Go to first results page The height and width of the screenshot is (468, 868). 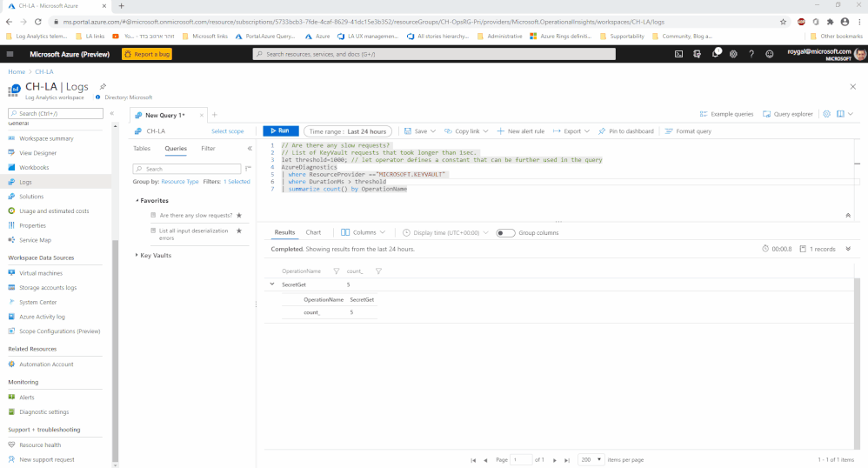point(473,460)
